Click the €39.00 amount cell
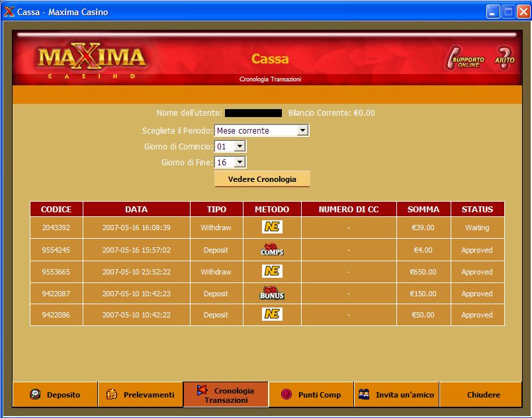 tap(423, 228)
